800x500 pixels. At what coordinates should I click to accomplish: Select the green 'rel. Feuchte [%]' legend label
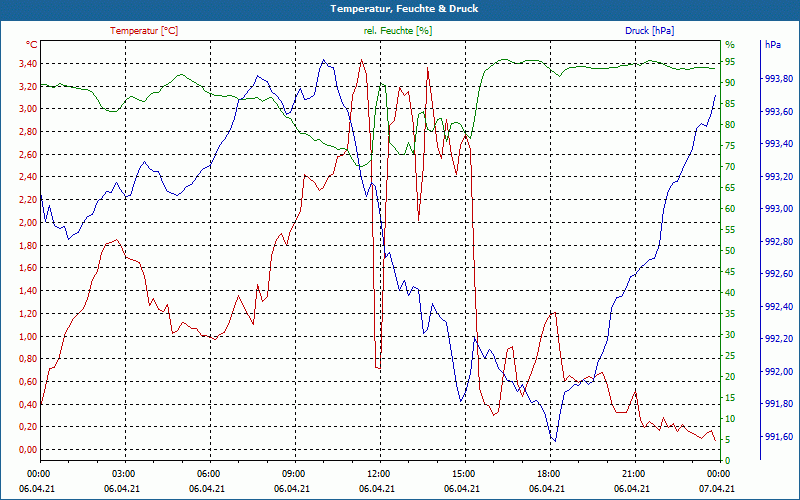tap(397, 31)
